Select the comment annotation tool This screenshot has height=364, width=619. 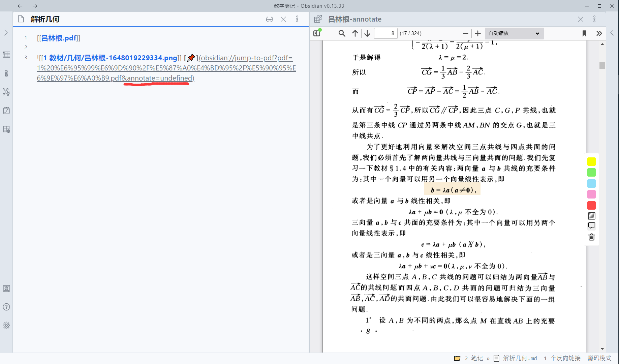[591, 226]
